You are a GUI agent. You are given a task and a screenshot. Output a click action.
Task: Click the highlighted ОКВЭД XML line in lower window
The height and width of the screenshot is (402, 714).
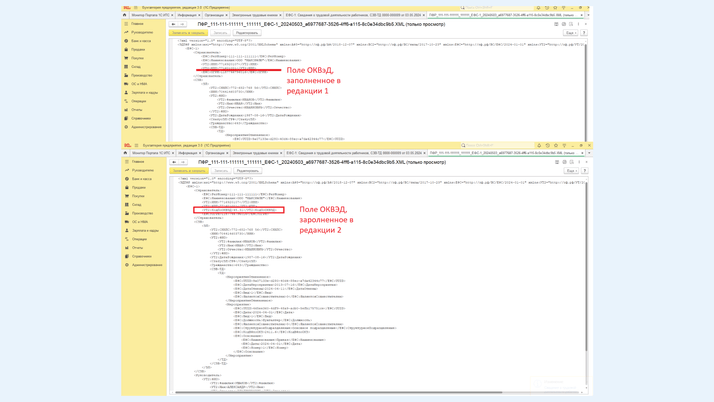coord(238,210)
